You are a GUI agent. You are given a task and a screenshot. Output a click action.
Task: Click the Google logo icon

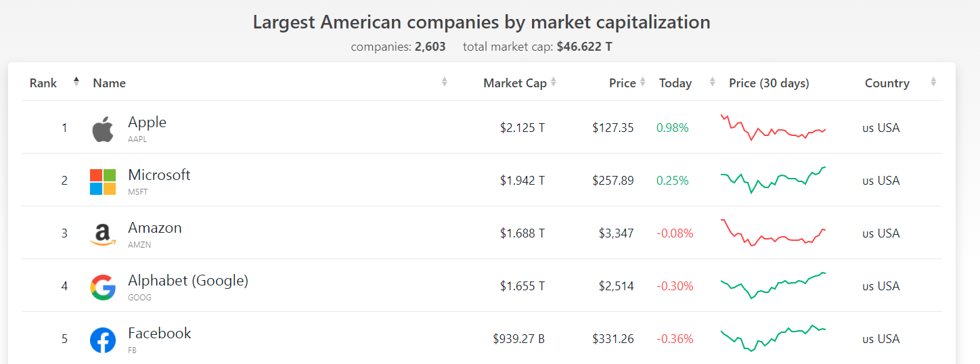pyautogui.click(x=103, y=287)
